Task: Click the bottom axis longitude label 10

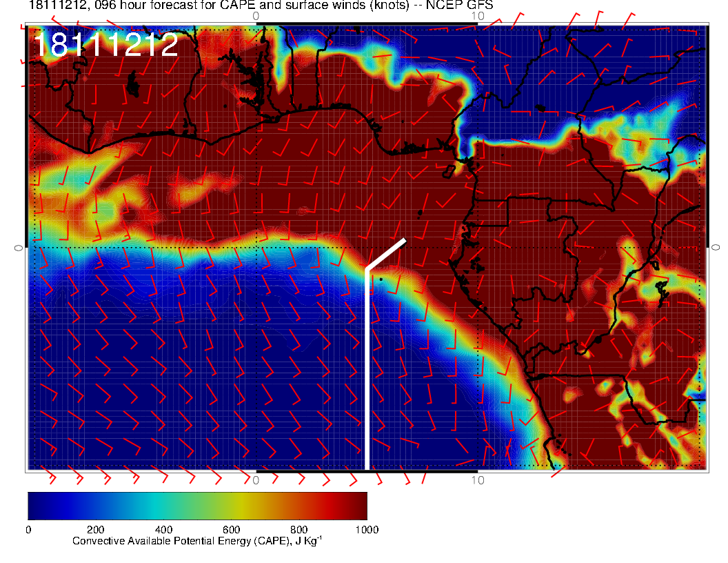Action: [x=478, y=480]
